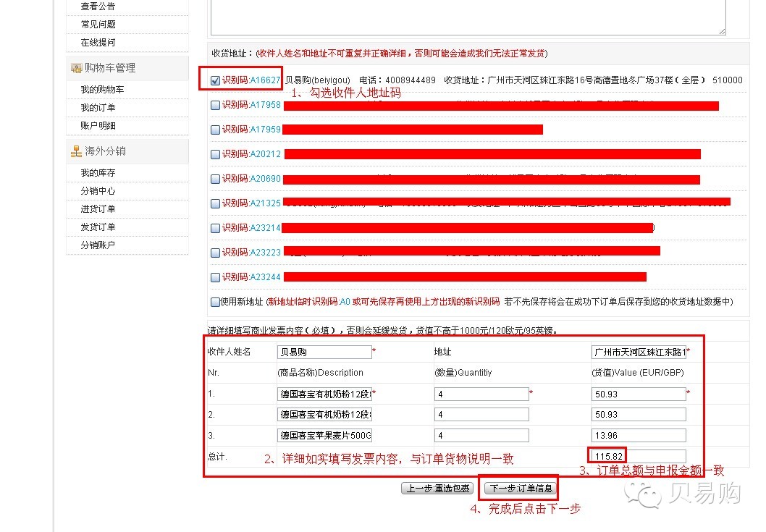Click item 1 quantity field

click(x=481, y=394)
